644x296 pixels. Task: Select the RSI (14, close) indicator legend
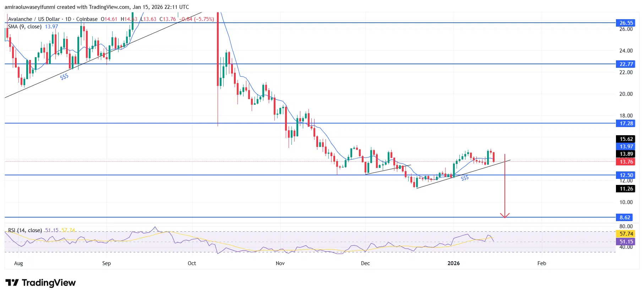tap(25, 230)
